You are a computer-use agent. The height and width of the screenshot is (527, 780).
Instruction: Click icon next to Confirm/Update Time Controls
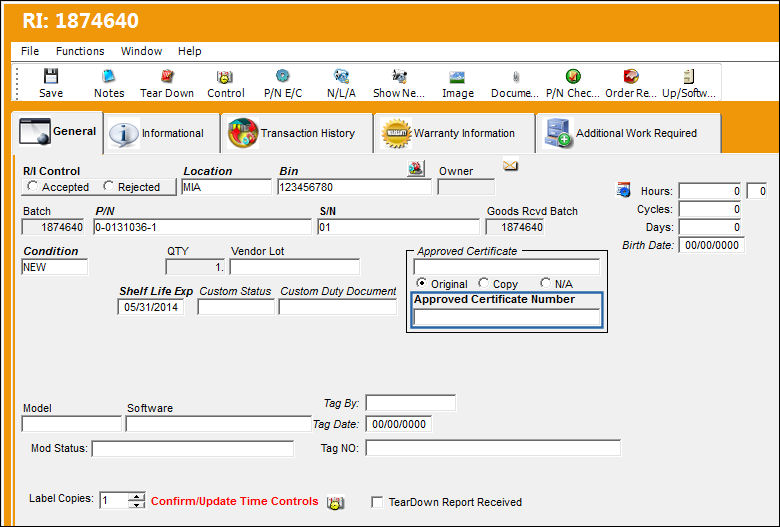[x=336, y=502]
